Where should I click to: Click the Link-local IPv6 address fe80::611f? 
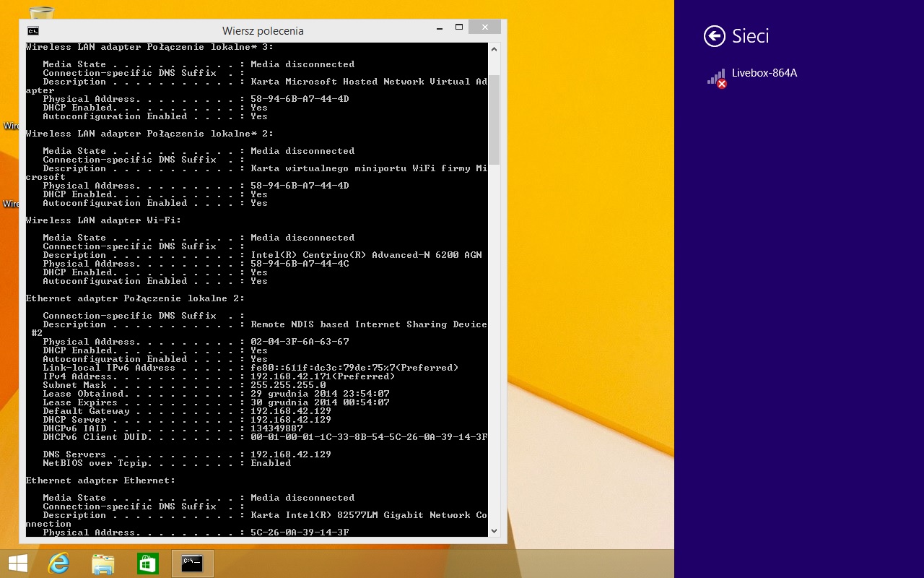[354, 368]
